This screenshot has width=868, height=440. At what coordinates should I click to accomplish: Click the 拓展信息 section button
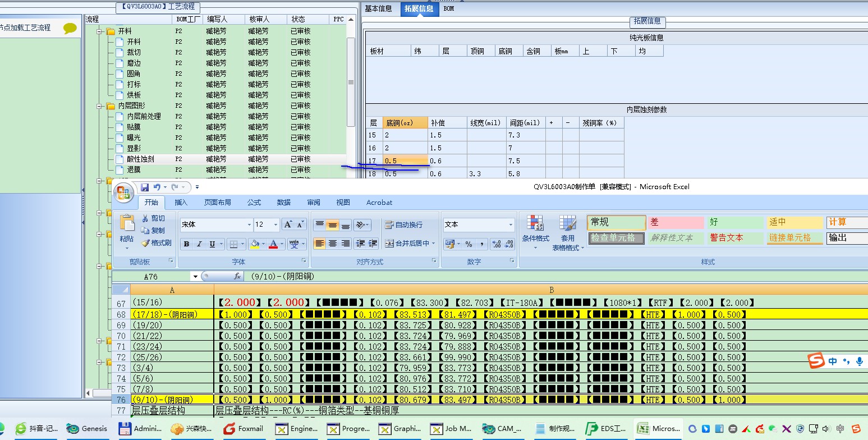pyautogui.click(x=647, y=21)
